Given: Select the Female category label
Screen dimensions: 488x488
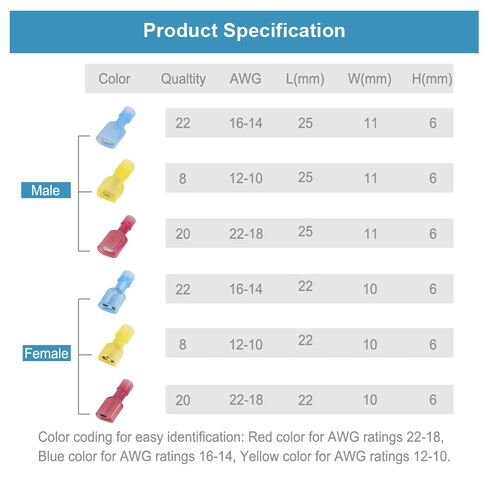Looking at the screenshot, I should [x=46, y=353].
